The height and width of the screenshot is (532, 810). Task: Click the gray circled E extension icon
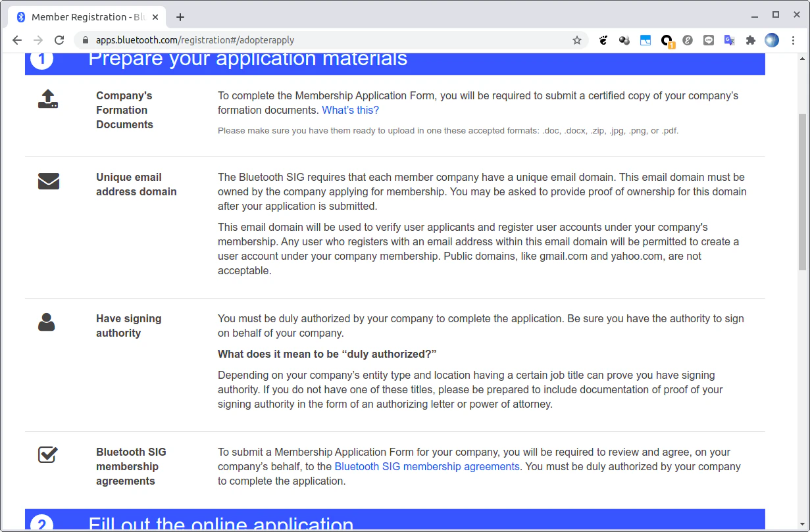pos(688,40)
